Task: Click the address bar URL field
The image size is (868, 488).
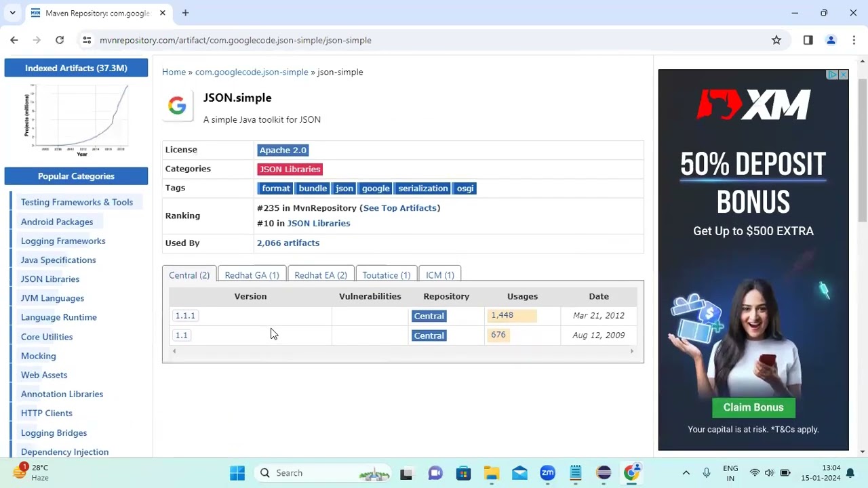Action: (x=427, y=40)
